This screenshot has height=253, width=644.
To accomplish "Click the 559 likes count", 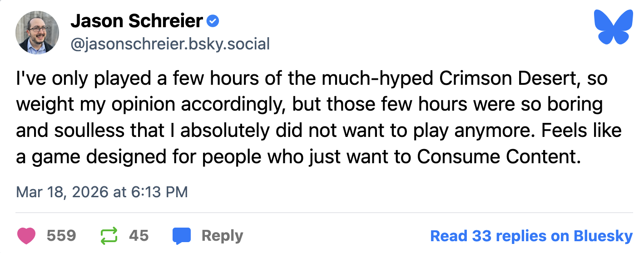I will pos(61,236).
